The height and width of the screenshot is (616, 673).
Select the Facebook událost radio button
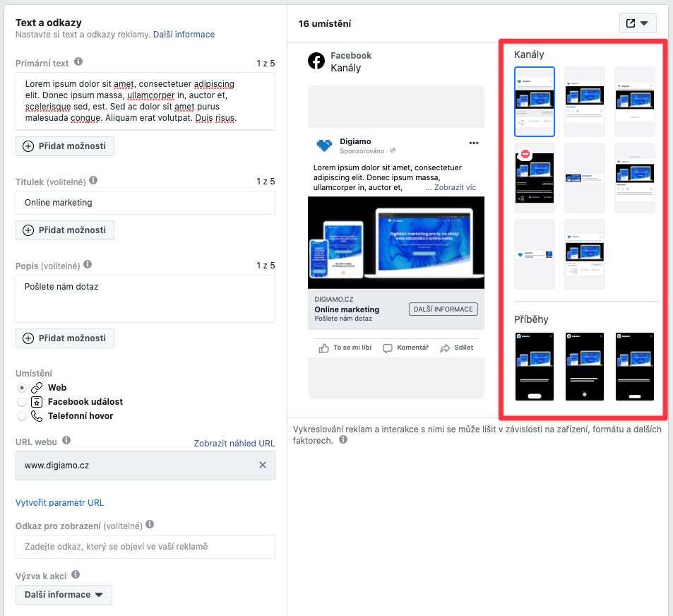click(22, 402)
